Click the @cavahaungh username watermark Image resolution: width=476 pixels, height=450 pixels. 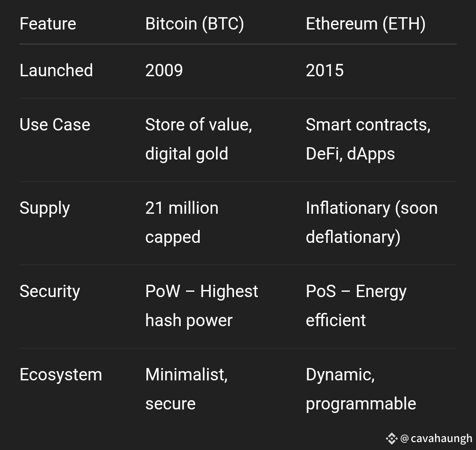point(436,439)
